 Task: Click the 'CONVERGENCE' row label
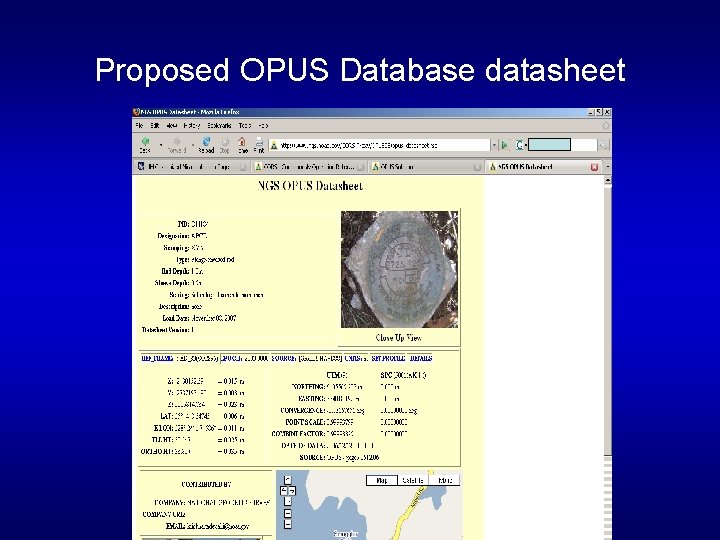coord(303,411)
